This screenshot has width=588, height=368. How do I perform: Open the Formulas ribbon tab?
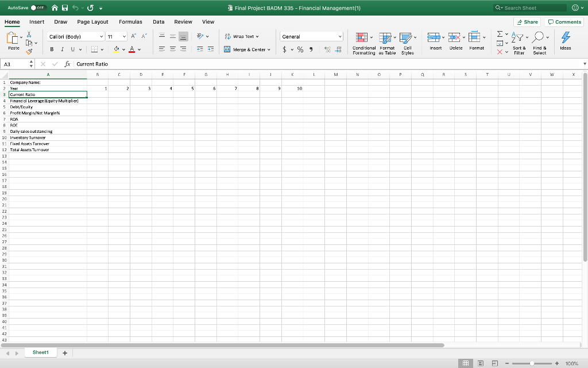tap(130, 22)
